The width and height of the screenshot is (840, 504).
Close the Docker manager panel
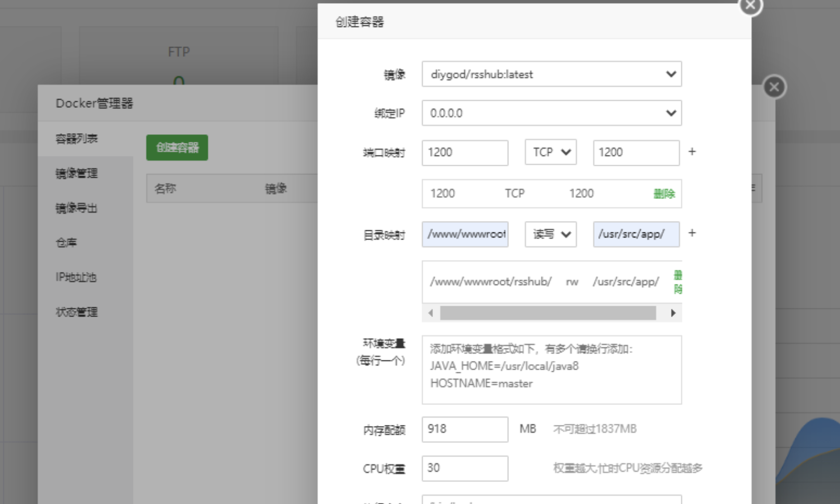(774, 87)
